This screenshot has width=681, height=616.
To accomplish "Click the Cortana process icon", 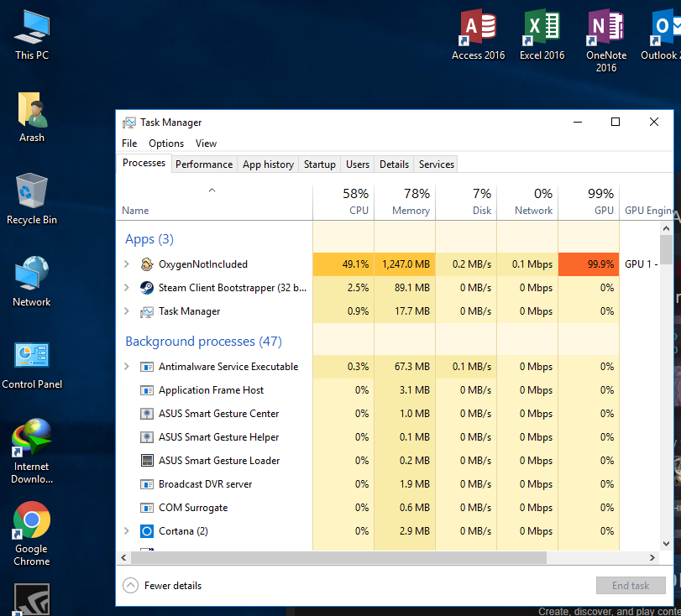I will pyautogui.click(x=146, y=531).
